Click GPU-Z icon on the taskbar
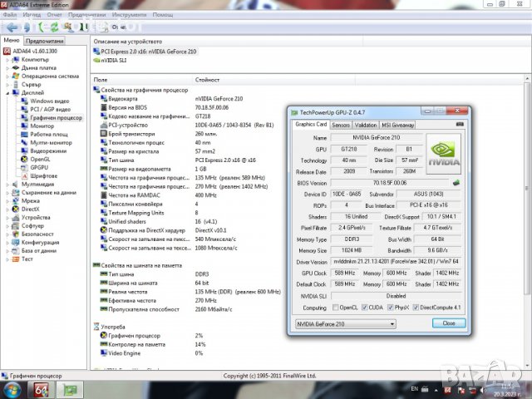 pos(69,390)
